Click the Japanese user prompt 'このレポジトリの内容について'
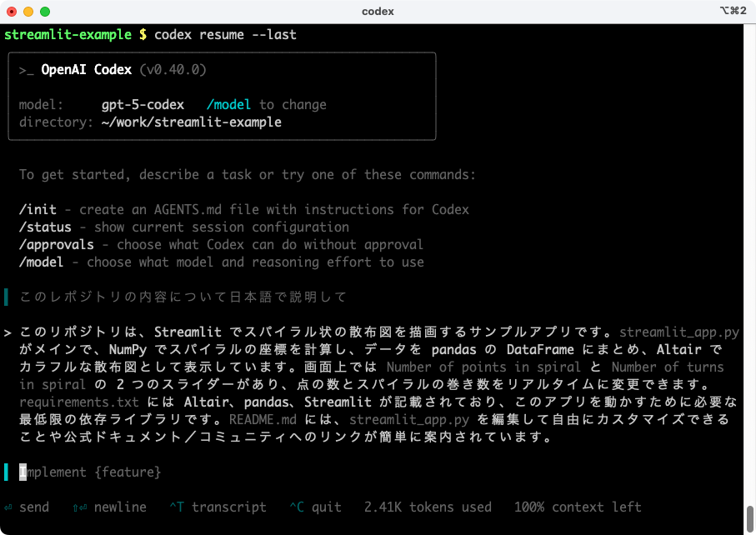756x535 pixels. point(183,297)
